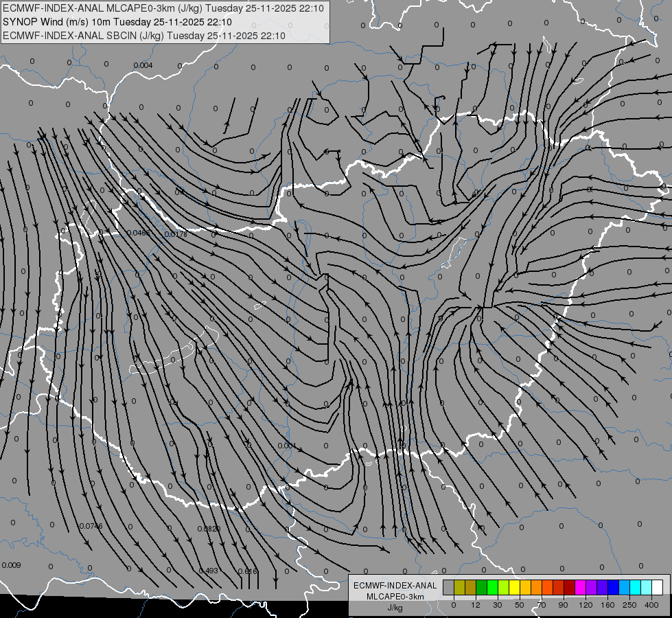672x618 pixels.
Task: Select the bright cyan legend swatch
Action: (x=635, y=587)
